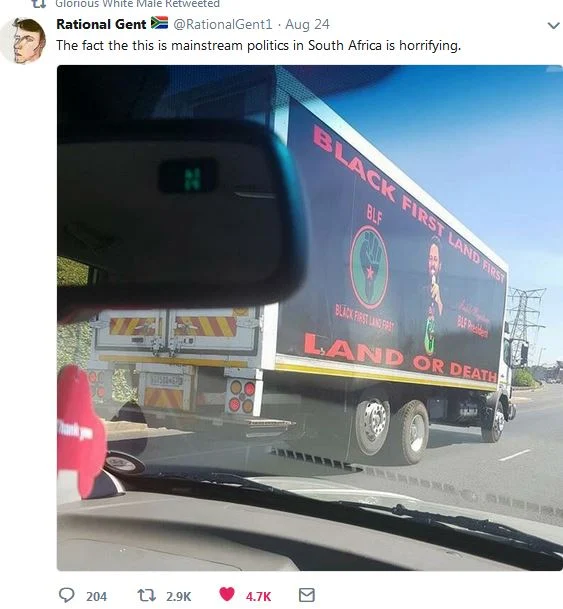Open Rational Gent's profile avatar
This screenshot has width=563, height=609.
coord(23,41)
